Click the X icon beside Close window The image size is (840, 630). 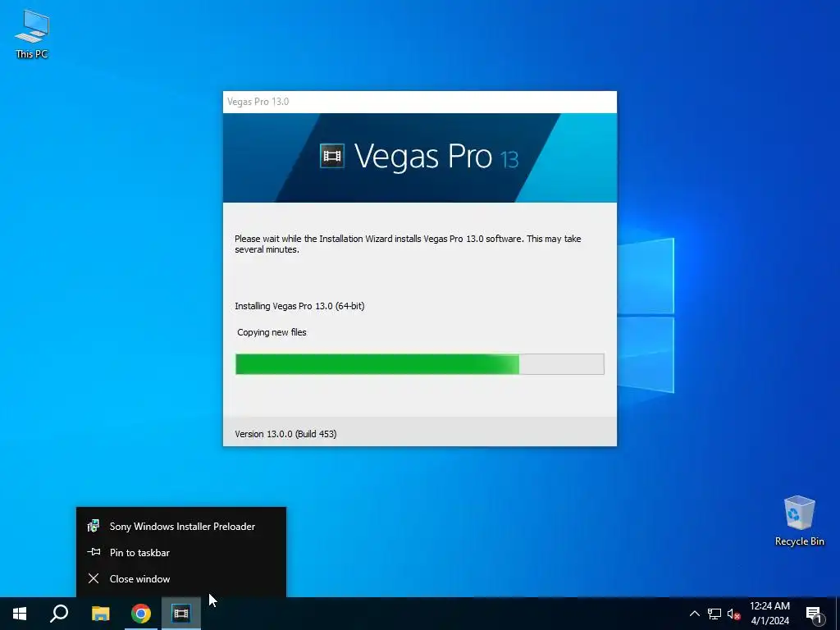[x=94, y=578]
